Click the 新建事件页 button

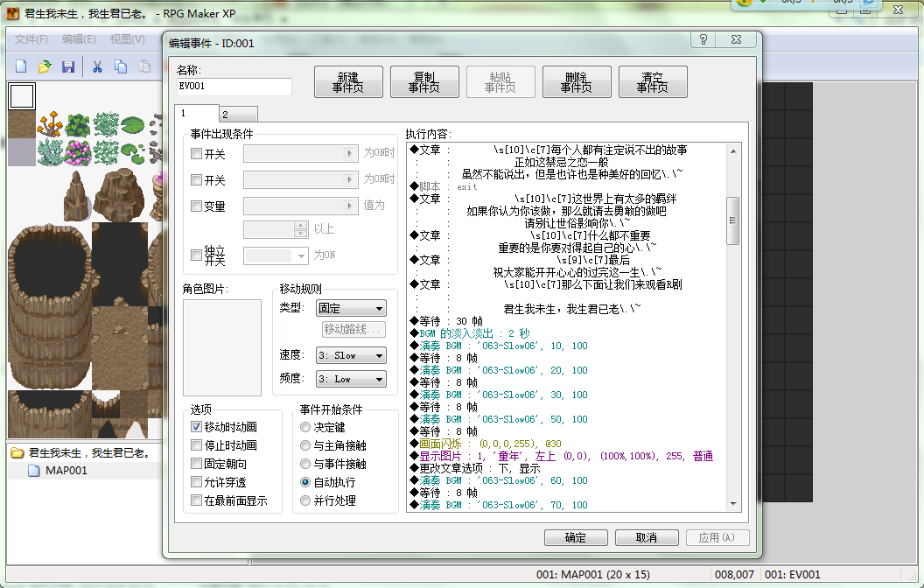coord(348,82)
